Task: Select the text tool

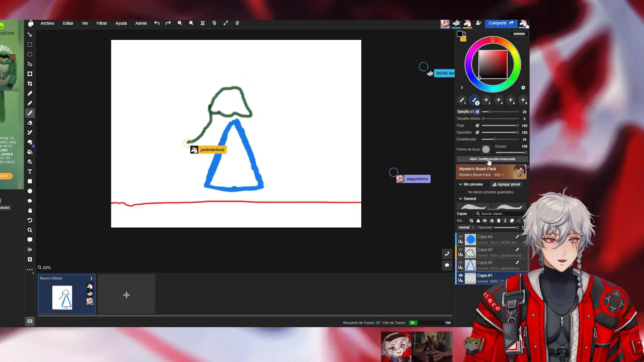Action: point(30,171)
